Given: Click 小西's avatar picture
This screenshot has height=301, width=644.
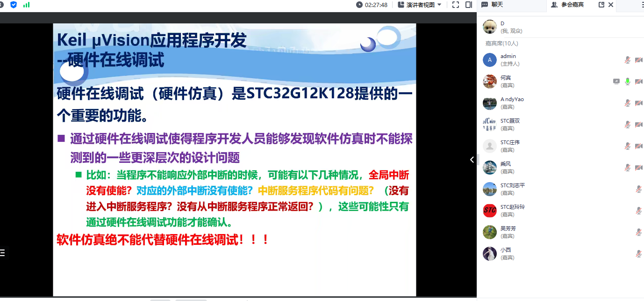Looking at the screenshot, I should tap(489, 254).
